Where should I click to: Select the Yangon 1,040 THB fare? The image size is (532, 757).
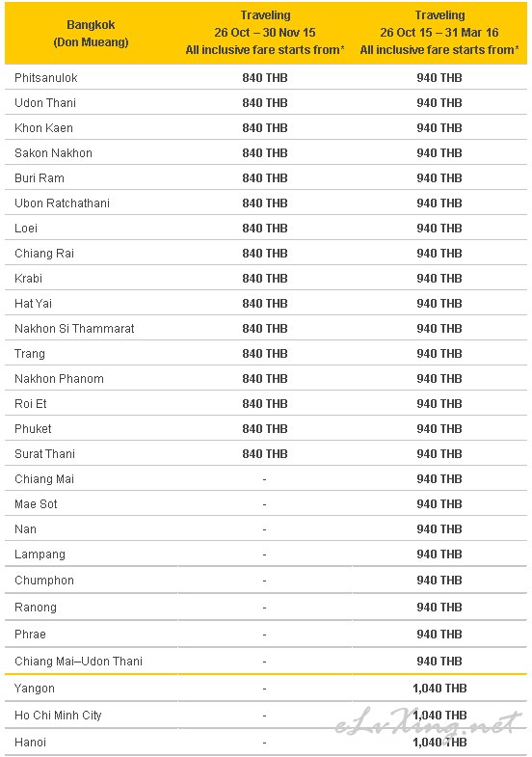[439, 689]
